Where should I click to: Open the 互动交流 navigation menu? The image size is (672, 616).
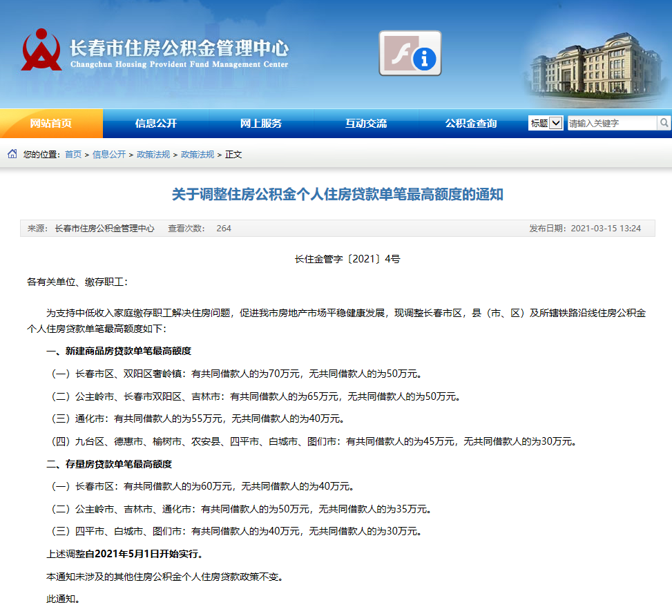tap(365, 122)
